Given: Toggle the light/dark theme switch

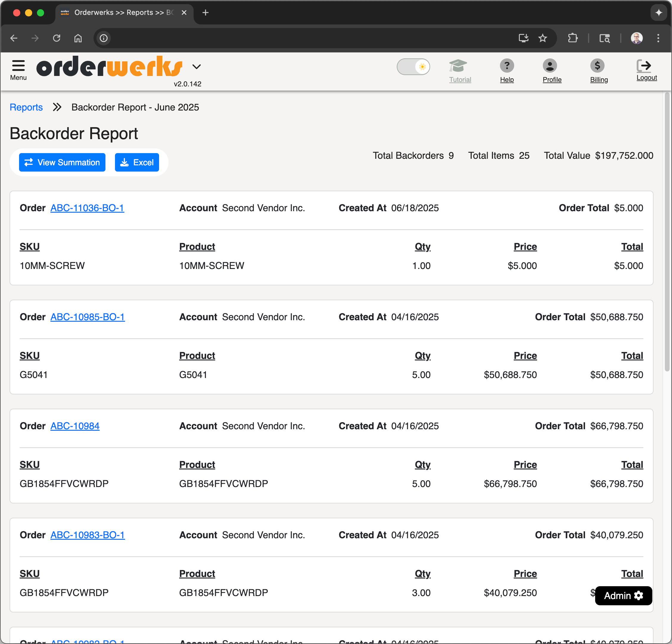Looking at the screenshot, I should pos(413,66).
